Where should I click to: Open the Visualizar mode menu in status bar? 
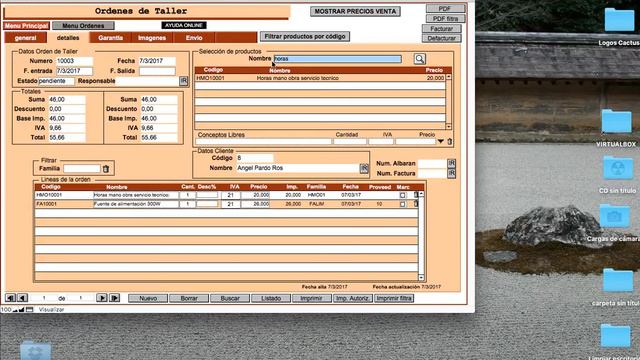click(x=51, y=310)
